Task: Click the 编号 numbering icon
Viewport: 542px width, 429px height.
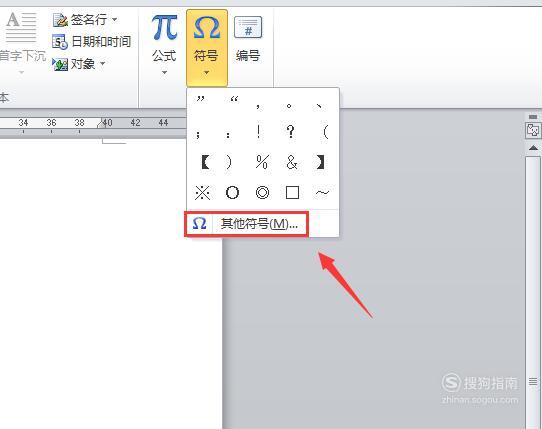Action: tap(248, 28)
